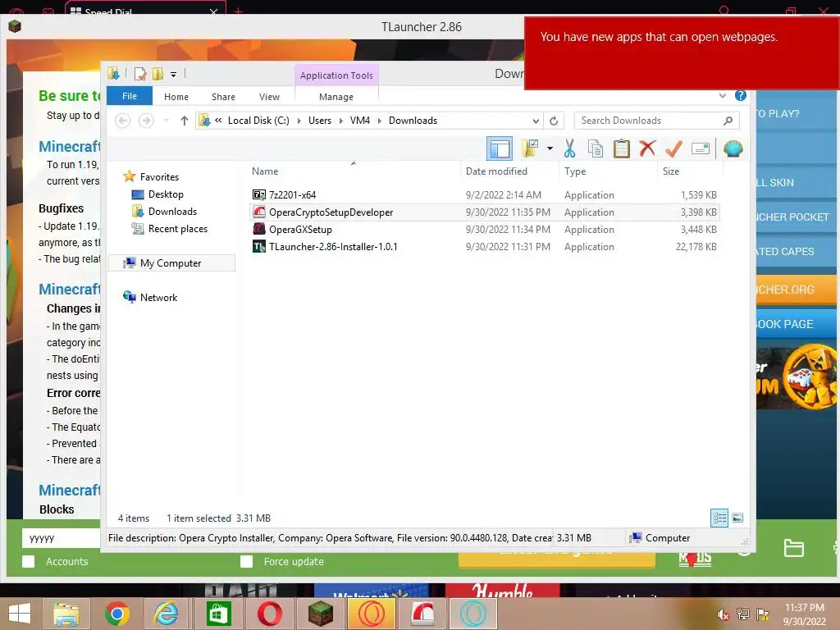Open Internet Explorer from the taskbar
Viewport: 840px width, 630px height.
point(167,614)
